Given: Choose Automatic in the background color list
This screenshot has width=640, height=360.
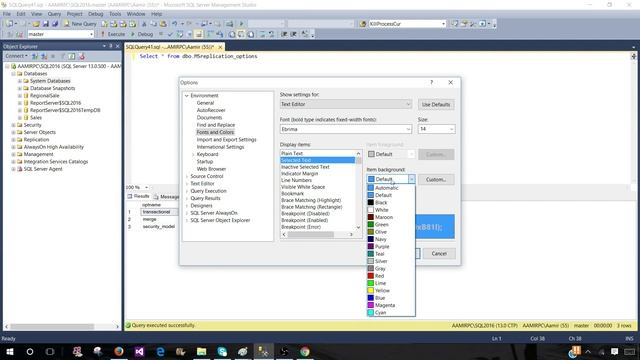Looking at the screenshot, I should [391, 188].
